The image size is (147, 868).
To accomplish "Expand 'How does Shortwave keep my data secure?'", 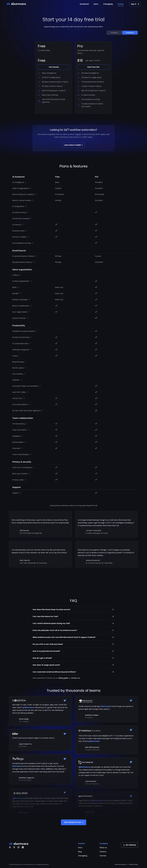I will tap(73, 609).
